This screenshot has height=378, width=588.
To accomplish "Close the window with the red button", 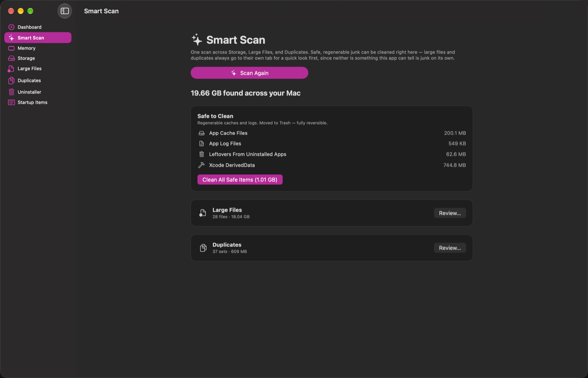I will coord(11,11).
